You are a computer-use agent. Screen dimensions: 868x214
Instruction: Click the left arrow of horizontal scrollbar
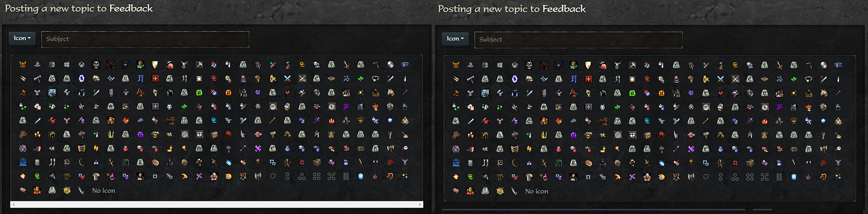(x=13, y=204)
